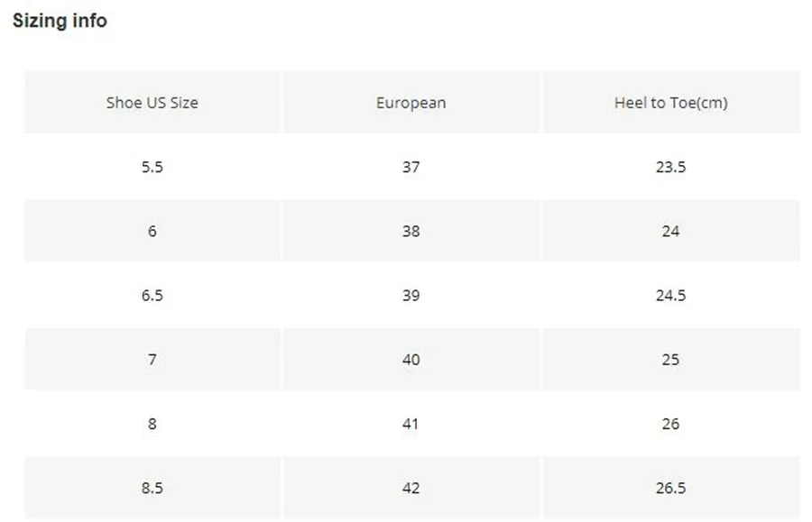The image size is (812, 522).
Task: Select the 26.5 heel to toe value
Action: click(670, 488)
